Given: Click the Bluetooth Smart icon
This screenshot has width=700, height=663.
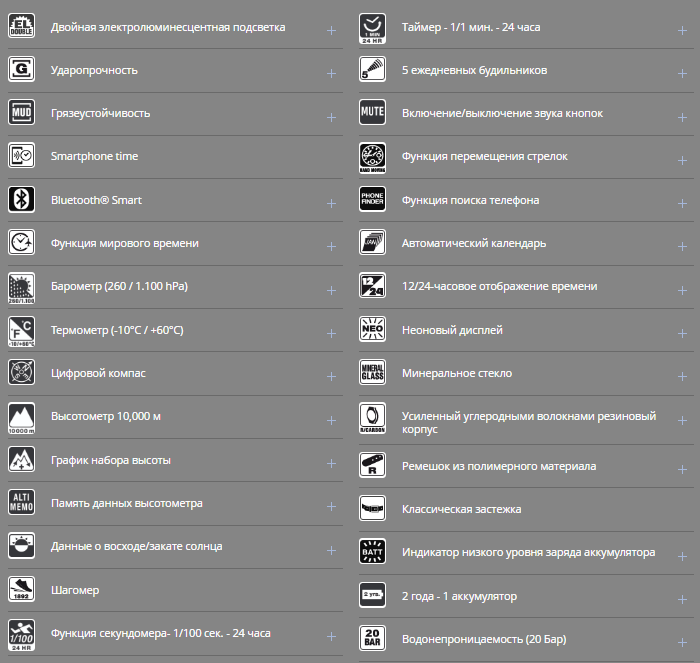Looking at the screenshot, I should click(x=21, y=200).
